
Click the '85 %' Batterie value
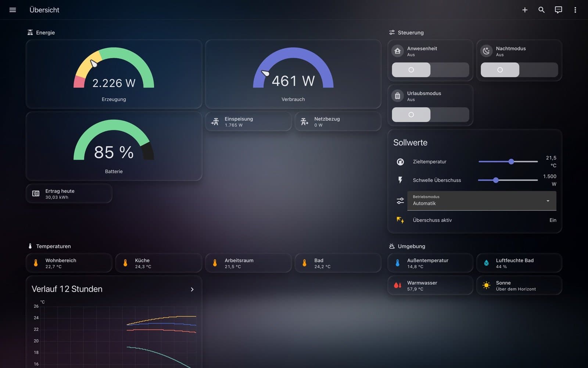(114, 152)
